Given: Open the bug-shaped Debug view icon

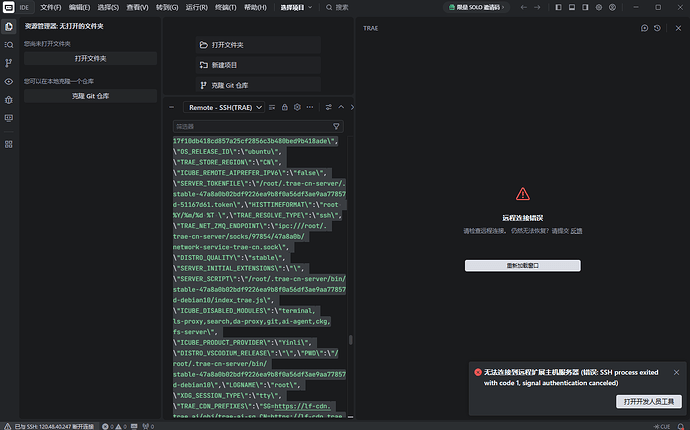Looking at the screenshot, I should (9, 99).
